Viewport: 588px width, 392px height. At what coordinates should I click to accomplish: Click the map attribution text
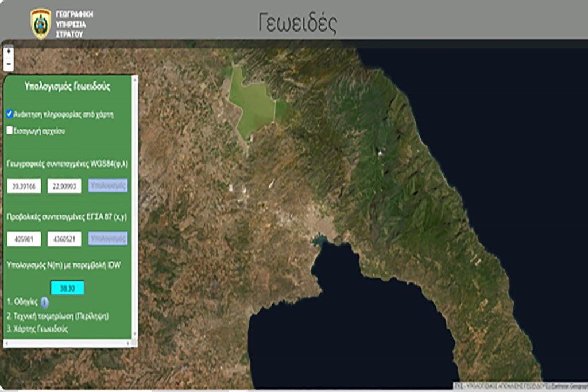coord(519,385)
